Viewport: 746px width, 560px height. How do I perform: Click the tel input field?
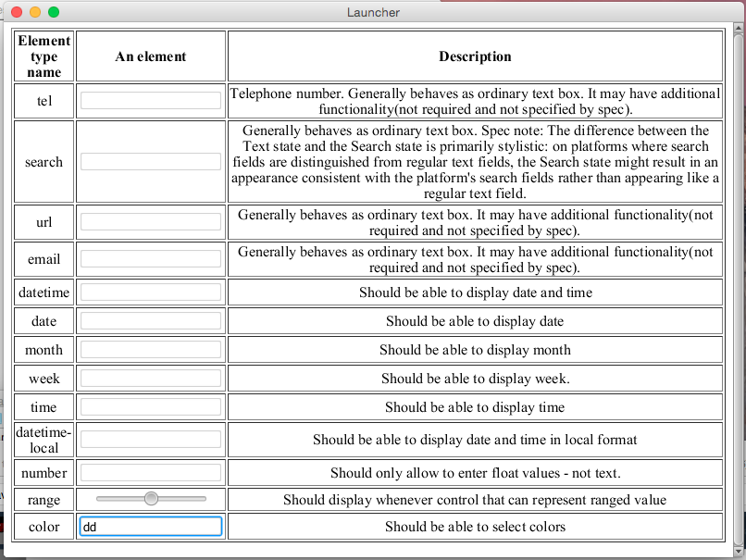point(151,101)
